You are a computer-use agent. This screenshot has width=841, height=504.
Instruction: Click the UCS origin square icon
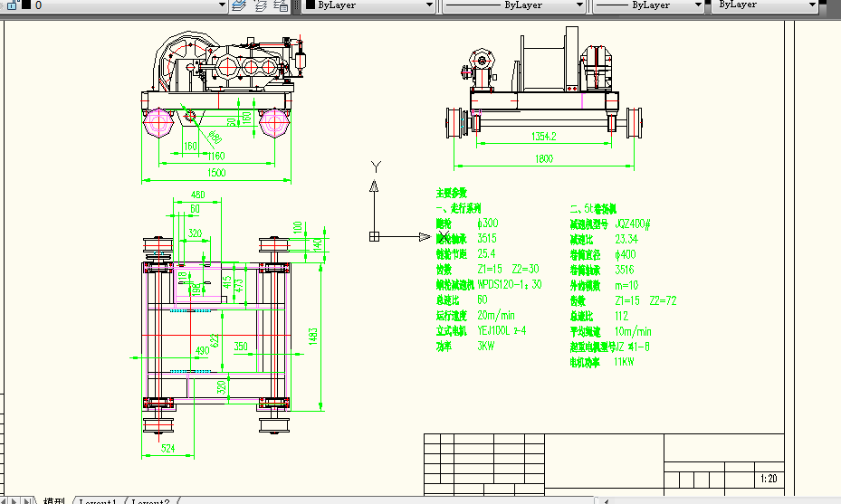[x=373, y=237]
